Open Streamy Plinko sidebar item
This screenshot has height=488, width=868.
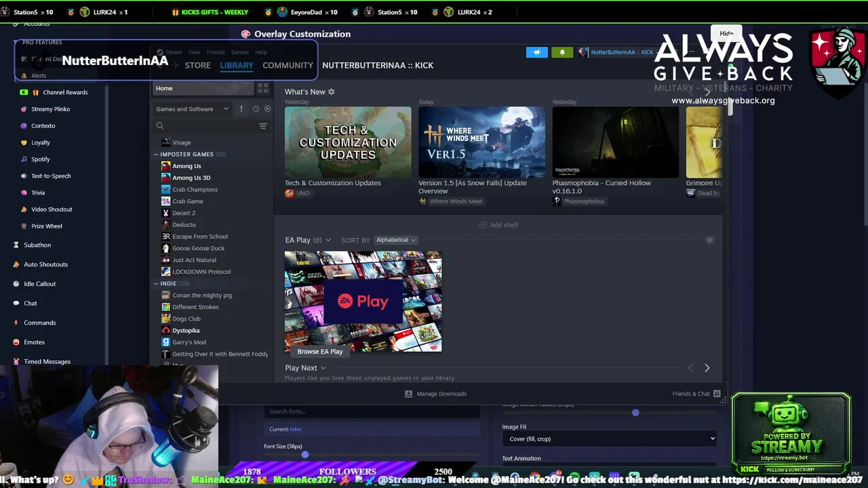coord(50,109)
